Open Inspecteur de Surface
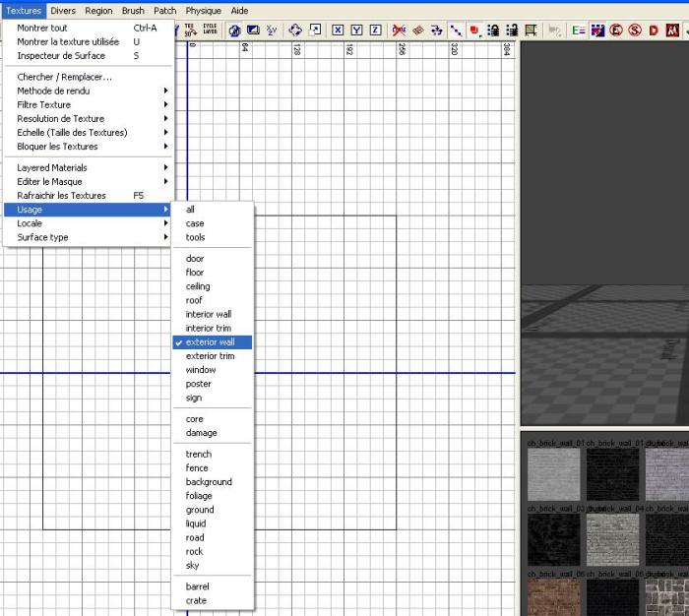689x616 pixels. click(x=88, y=56)
